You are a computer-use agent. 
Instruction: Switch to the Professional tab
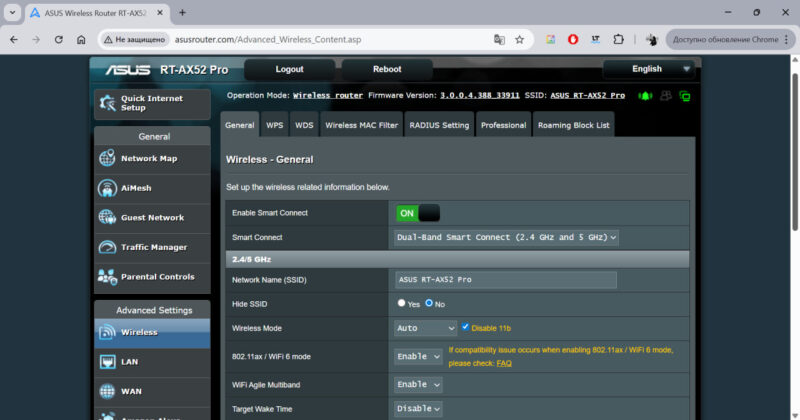(x=504, y=125)
